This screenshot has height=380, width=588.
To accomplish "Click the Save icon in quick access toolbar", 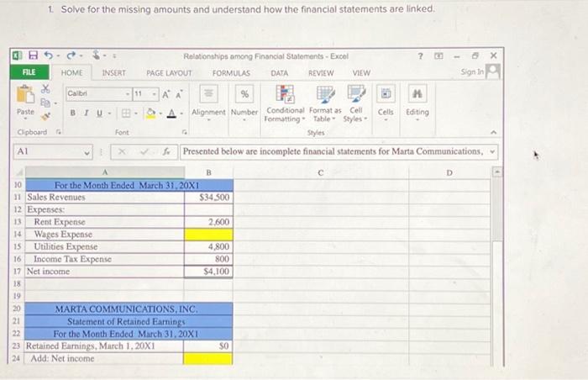I will coord(34,55).
